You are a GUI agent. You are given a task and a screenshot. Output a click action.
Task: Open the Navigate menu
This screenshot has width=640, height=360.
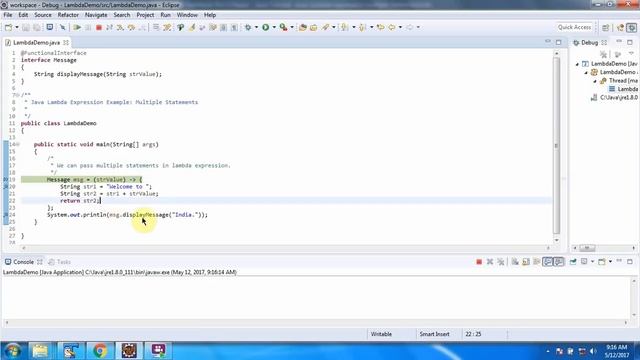tap(96, 15)
